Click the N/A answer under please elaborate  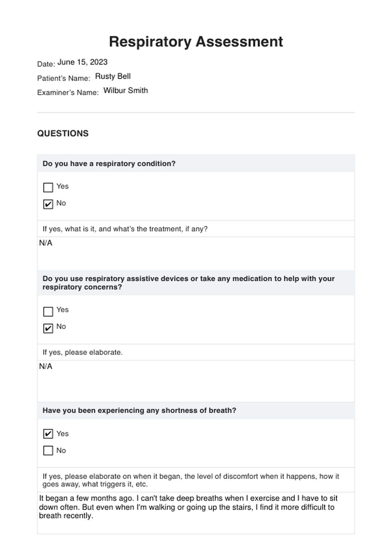click(x=196, y=380)
